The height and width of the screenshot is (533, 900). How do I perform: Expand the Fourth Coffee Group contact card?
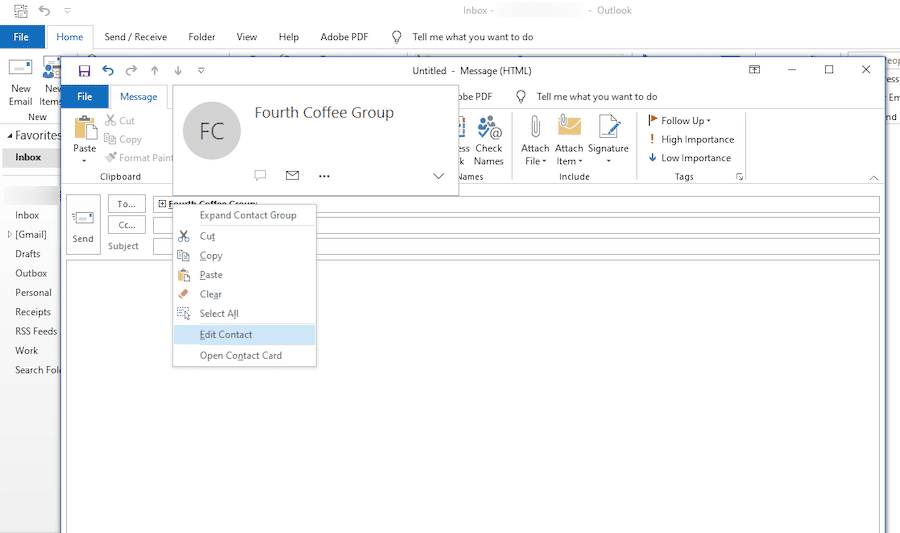[x=439, y=176]
